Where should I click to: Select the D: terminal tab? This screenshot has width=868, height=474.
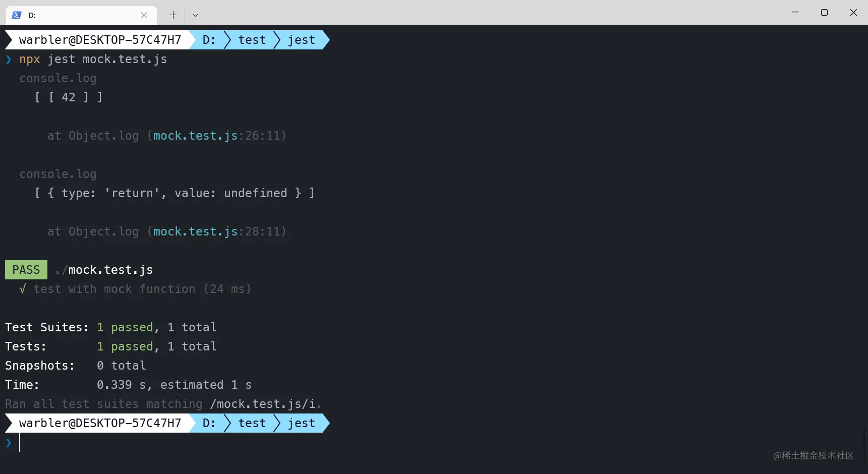81,15
